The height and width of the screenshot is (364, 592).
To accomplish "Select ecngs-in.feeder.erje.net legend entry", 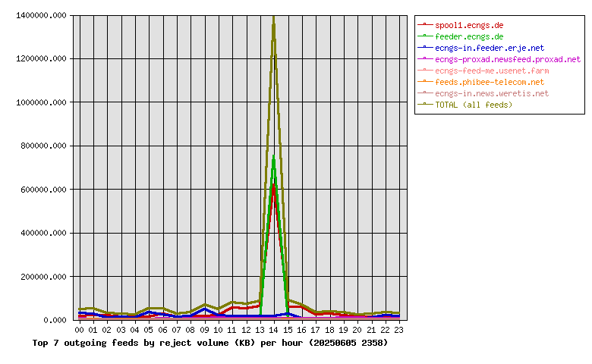I will tap(490, 48).
